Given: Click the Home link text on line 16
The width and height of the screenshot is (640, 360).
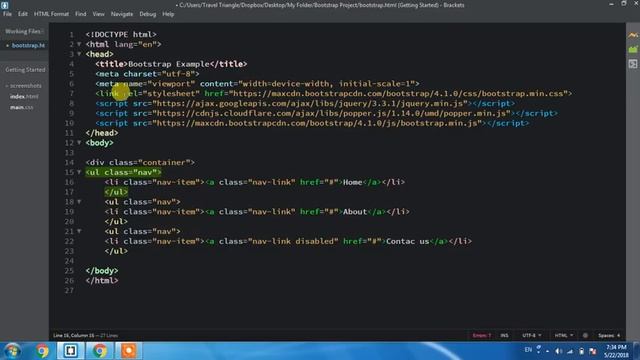Looking at the screenshot, I should tap(353, 182).
